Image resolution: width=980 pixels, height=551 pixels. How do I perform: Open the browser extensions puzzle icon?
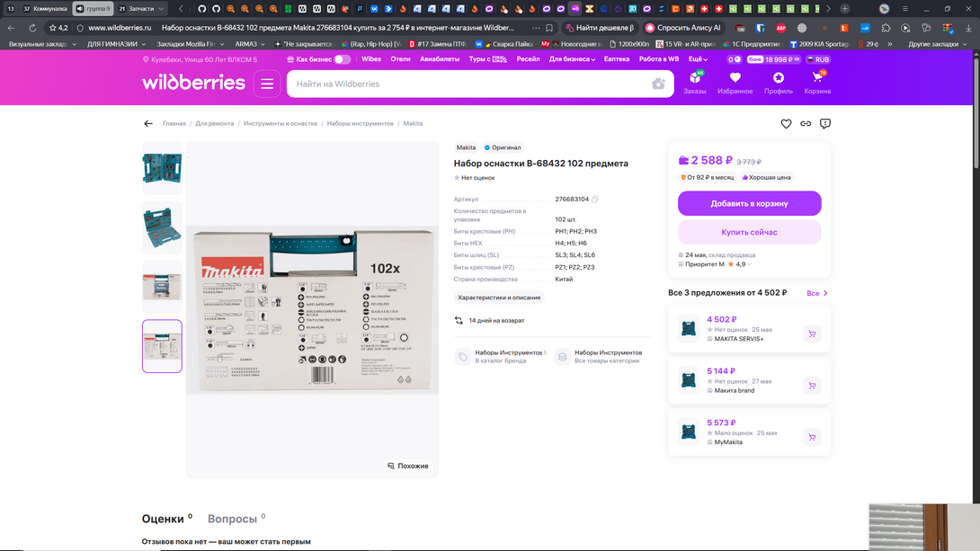pos(886,28)
